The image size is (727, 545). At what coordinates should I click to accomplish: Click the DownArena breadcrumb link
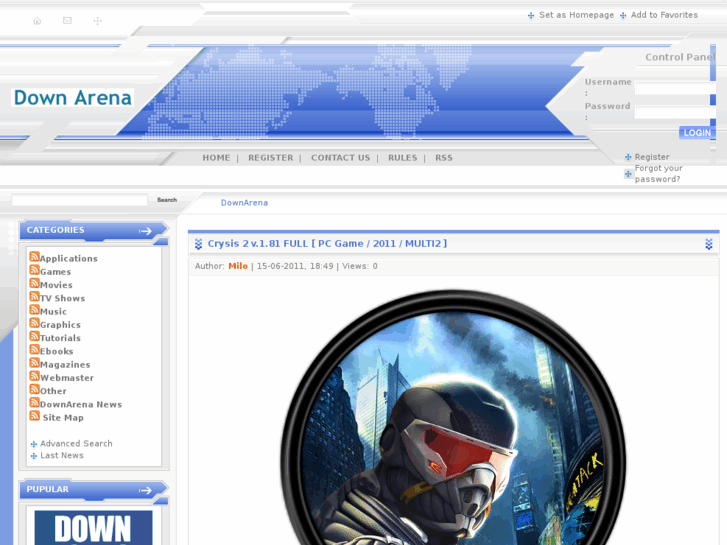(244, 203)
